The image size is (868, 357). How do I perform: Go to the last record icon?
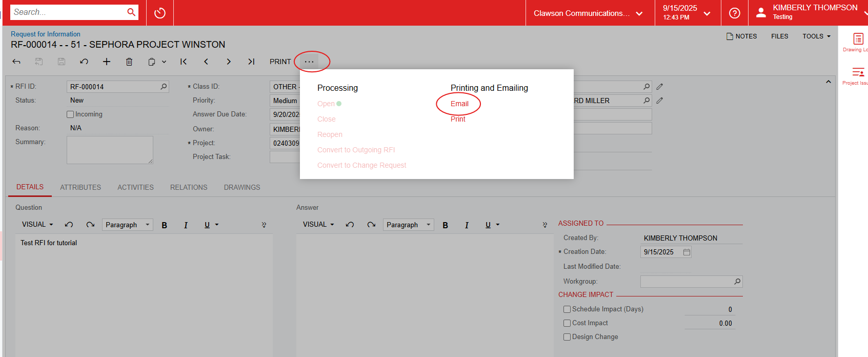[251, 62]
